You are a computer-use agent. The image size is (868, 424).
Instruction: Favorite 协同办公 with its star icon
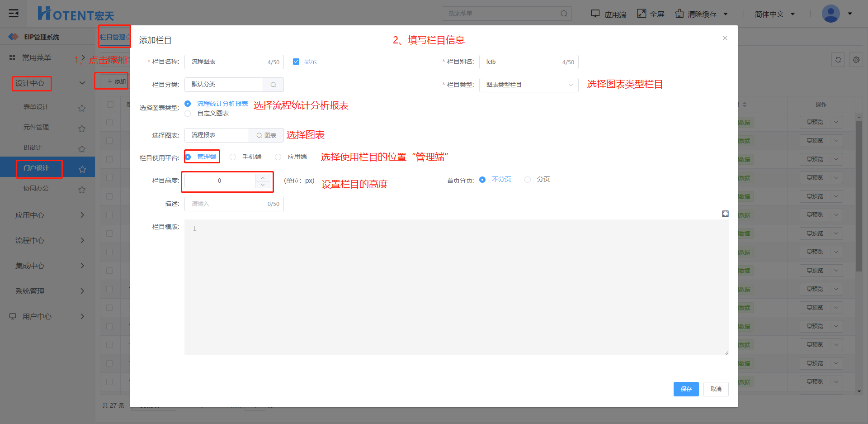click(x=82, y=189)
